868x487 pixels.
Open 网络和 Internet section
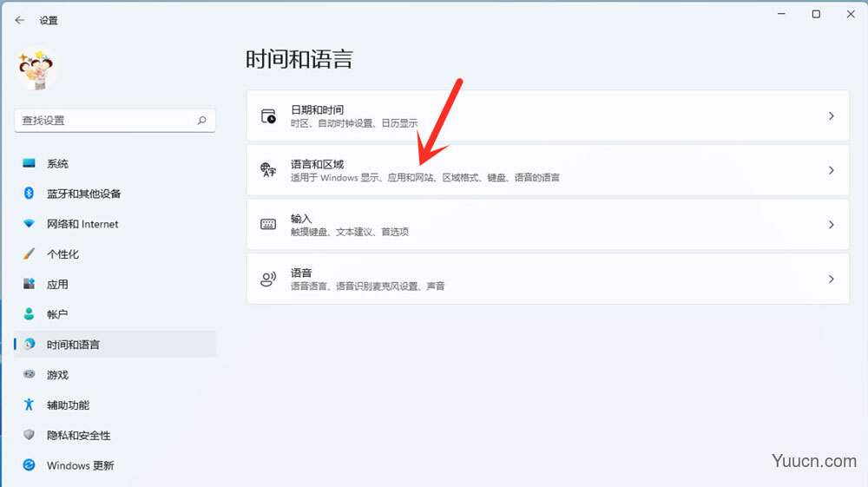click(82, 224)
